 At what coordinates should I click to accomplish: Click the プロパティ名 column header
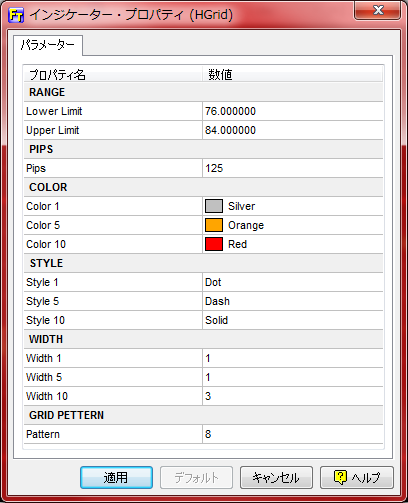(x=113, y=74)
